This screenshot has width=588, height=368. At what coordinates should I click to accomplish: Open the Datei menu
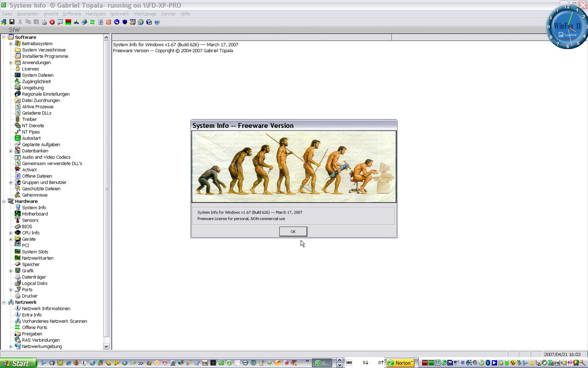pyautogui.click(x=7, y=14)
